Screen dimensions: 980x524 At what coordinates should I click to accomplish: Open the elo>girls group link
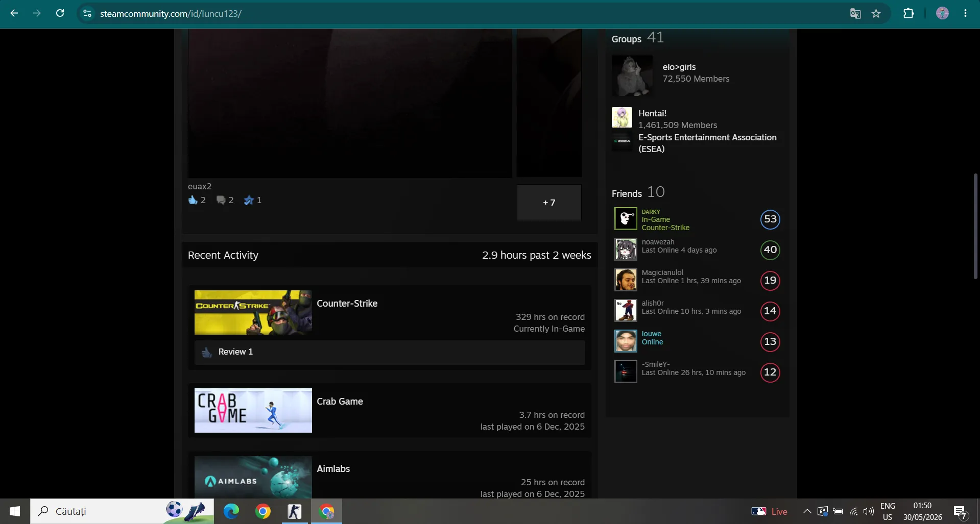coord(679,67)
